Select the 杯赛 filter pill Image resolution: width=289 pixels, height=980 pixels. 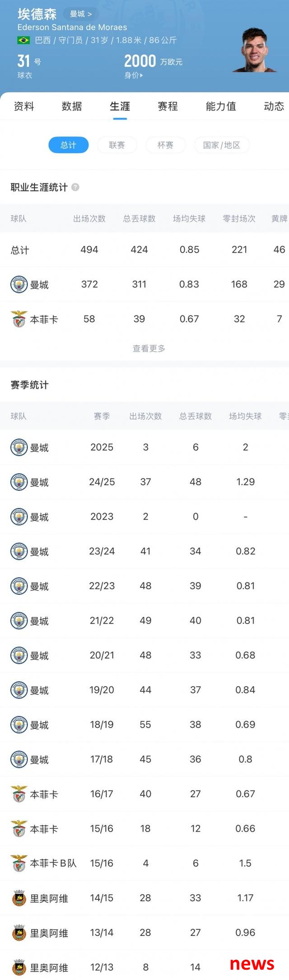(x=165, y=145)
